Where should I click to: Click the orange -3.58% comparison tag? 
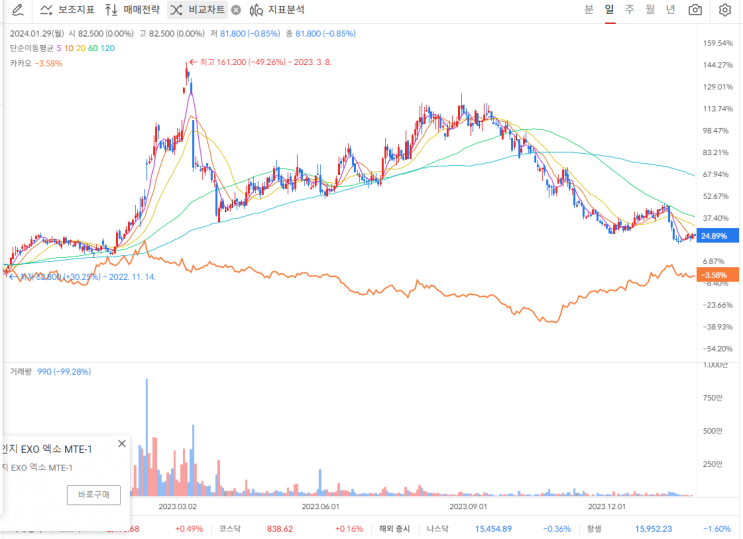point(717,275)
